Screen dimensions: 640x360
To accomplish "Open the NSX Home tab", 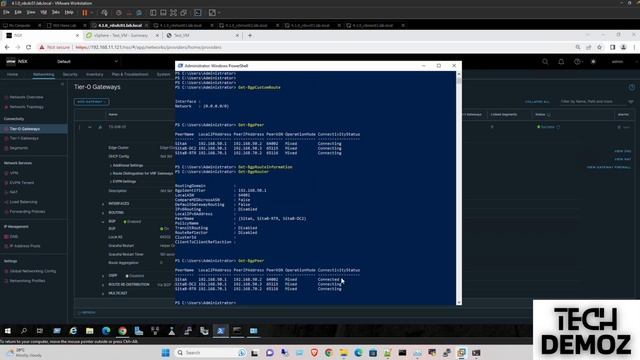I will click(12, 74).
